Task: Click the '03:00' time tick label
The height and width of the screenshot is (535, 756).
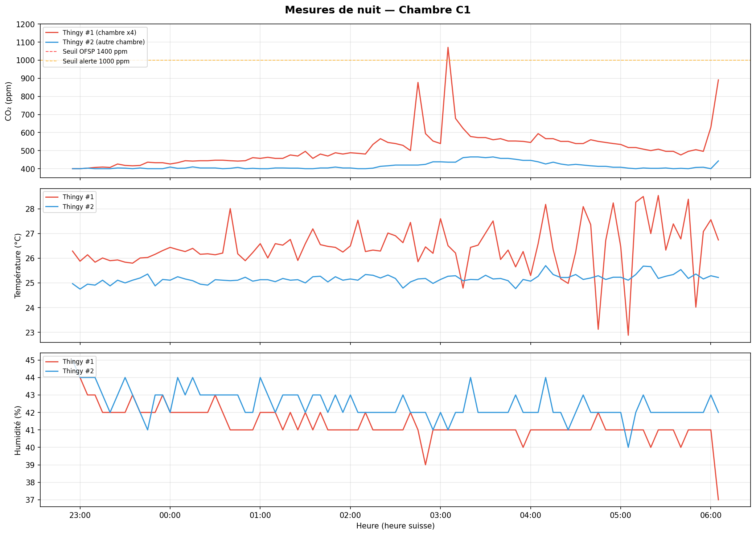Action: (x=440, y=515)
